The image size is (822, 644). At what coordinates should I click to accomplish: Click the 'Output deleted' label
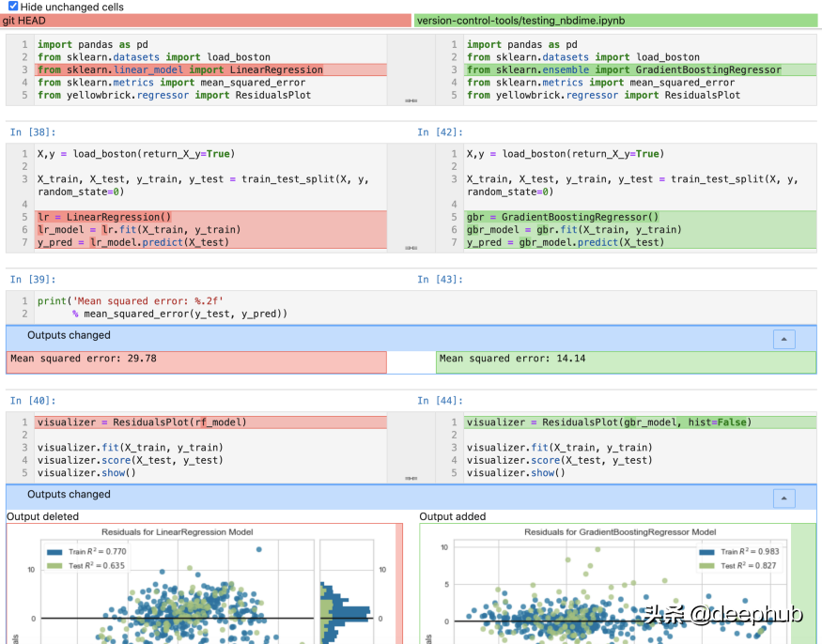point(42,516)
